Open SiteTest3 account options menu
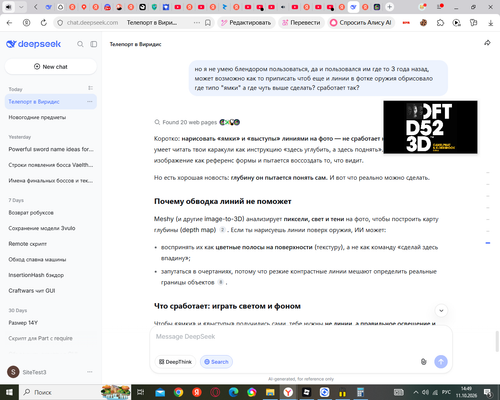The height and width of the screenshot is (400, 500). click(x=90, y=372)
